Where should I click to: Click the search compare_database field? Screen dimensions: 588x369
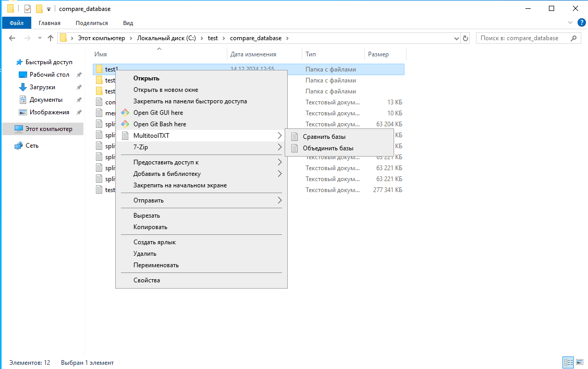coord(524,38)
